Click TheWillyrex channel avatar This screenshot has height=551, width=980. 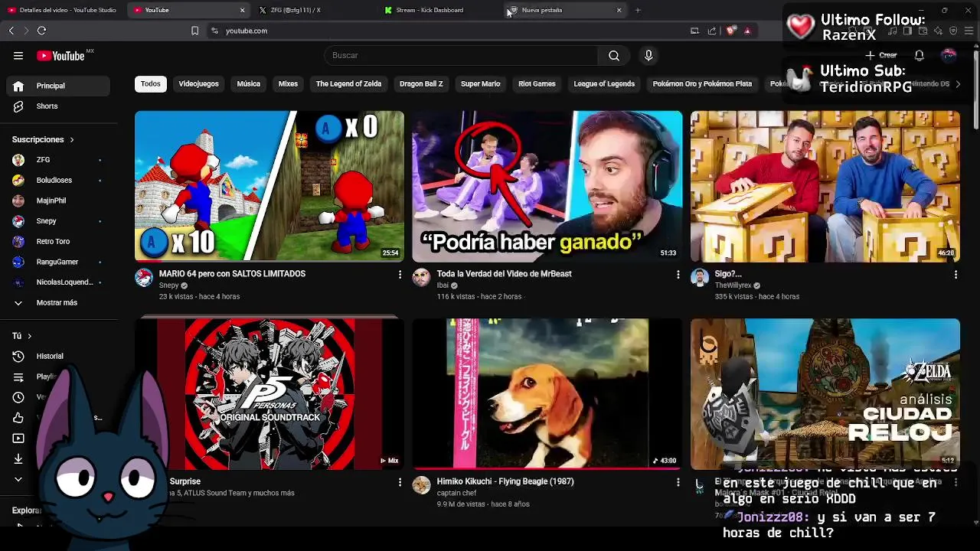(699, 278)
